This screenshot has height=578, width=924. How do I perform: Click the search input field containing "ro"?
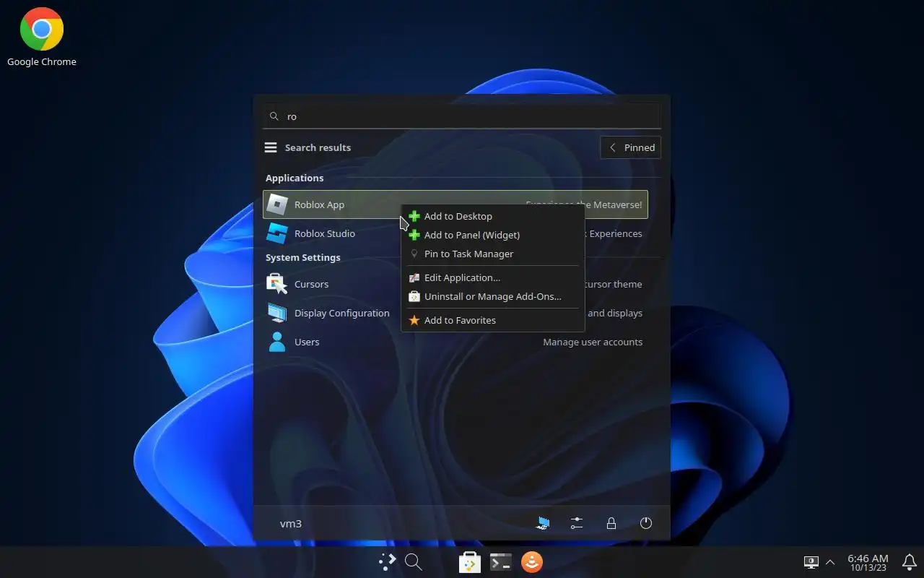click(462, 116)
